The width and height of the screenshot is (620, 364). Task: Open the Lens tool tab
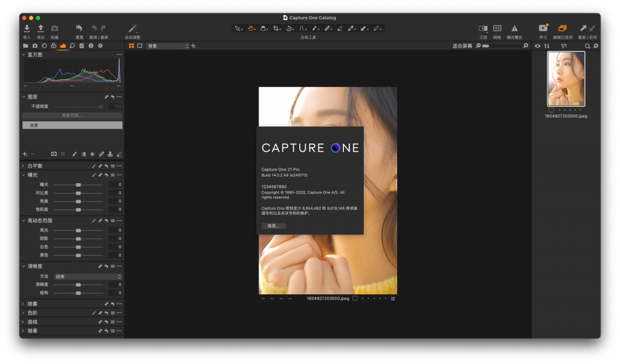coord(44,46)
